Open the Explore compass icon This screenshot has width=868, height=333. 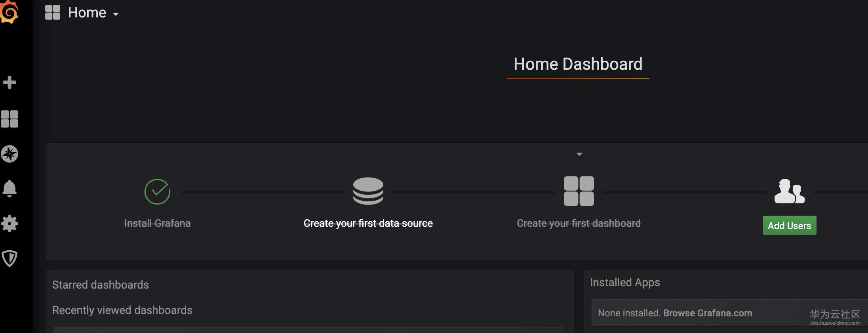point(10,154)
